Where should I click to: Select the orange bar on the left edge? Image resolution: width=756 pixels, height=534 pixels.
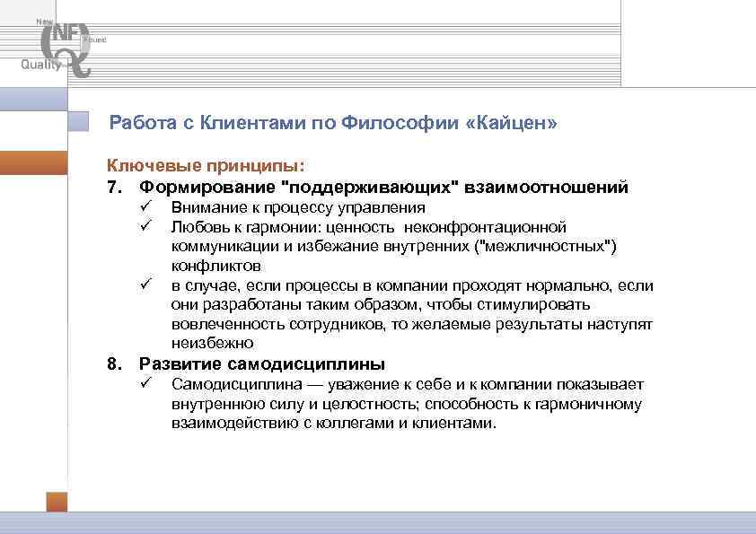pyautogui.click(x=32, y=163)
